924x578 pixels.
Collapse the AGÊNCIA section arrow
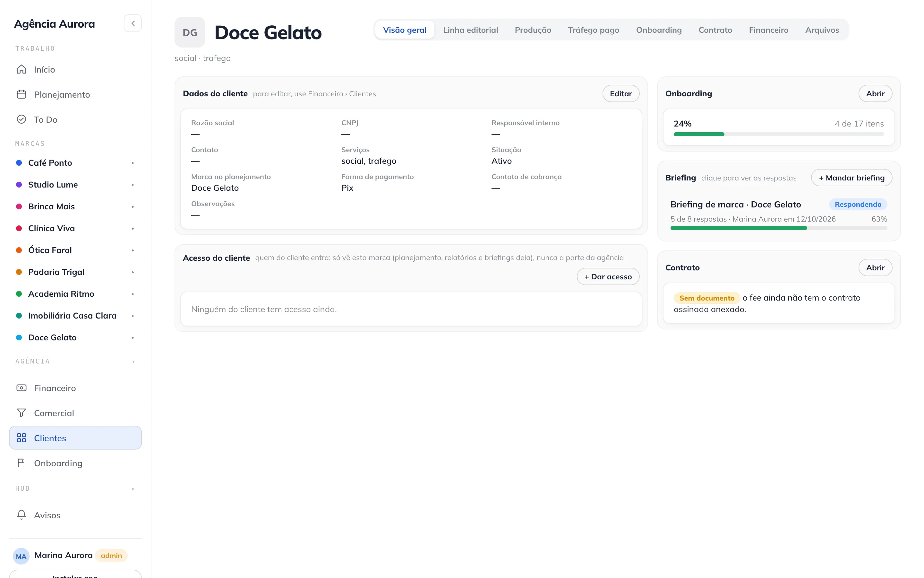pos(133,361)
